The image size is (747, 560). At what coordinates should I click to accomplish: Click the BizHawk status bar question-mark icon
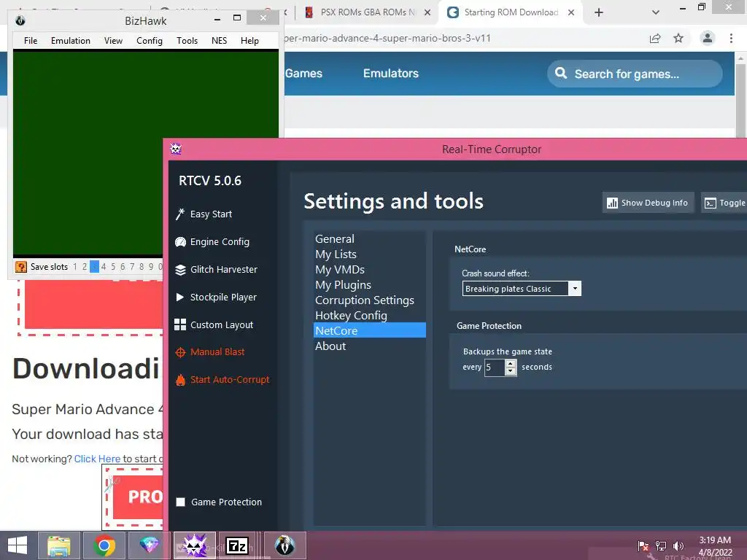coord(21,267)
